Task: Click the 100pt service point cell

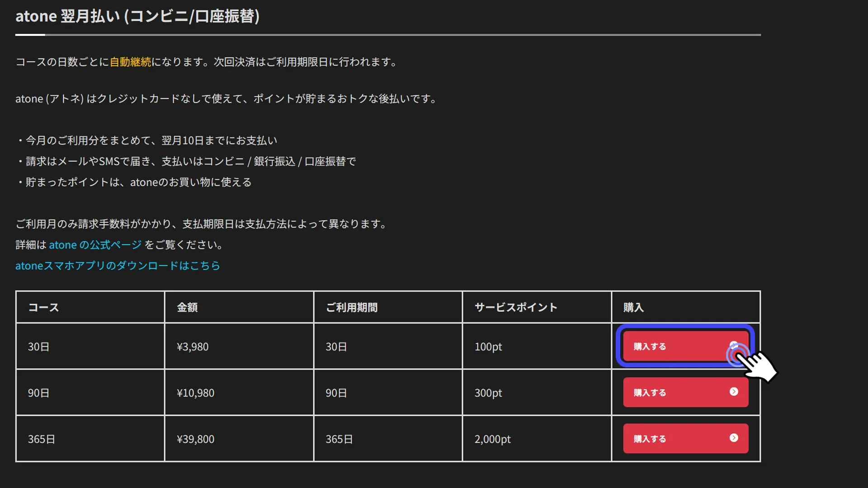Action: click(488, 347)
